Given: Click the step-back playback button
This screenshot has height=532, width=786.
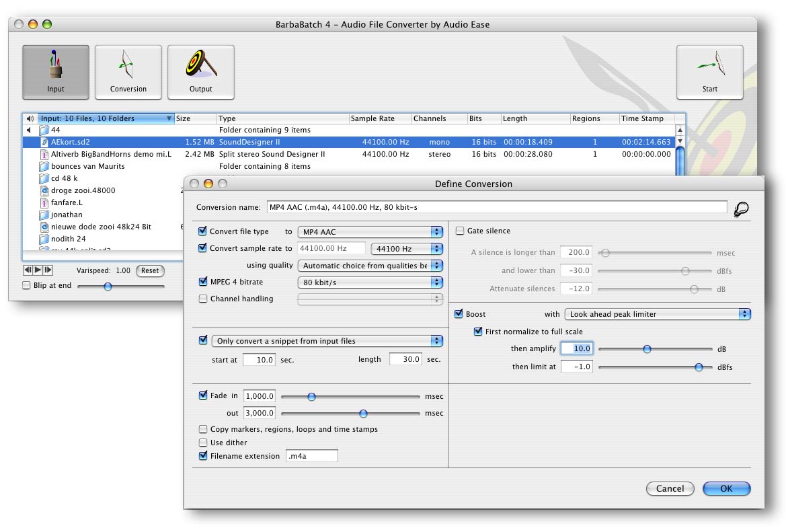Looking at the screenshot, I should (x=28, y=270).
